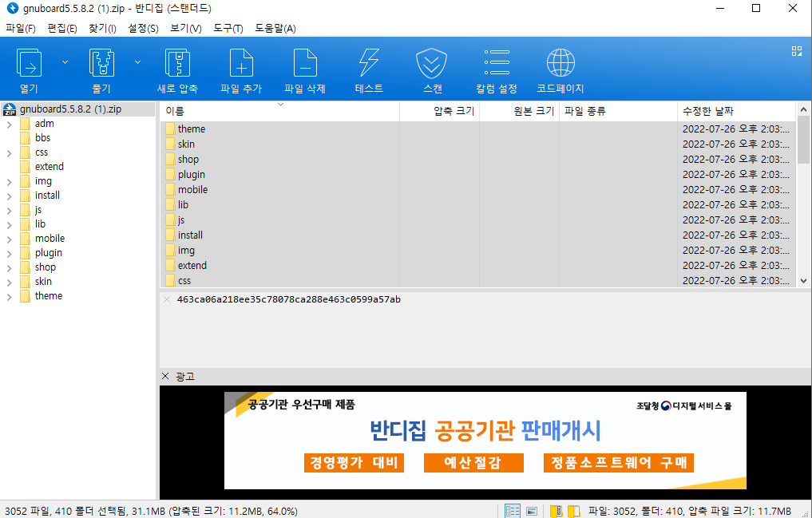Click the bbs folder icon in tree
The width and height of the screenshot is (812, 518).
pos(25,137)
